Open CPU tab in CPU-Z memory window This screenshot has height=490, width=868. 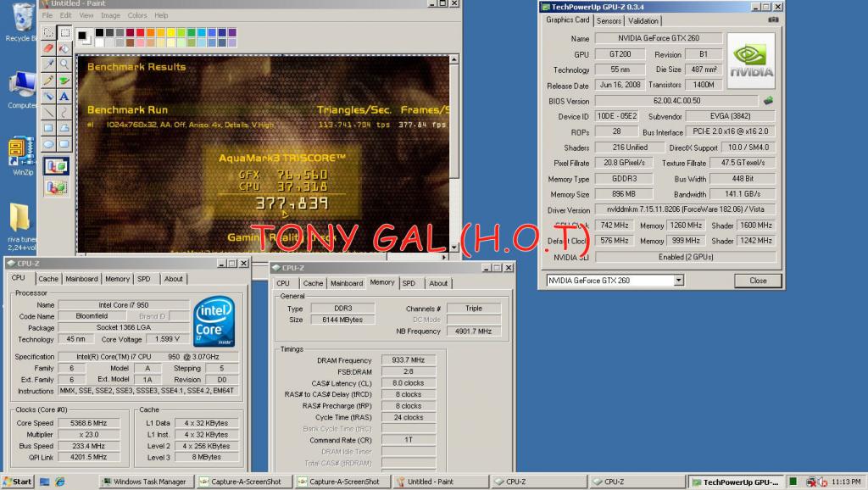(x=283, y=283)
